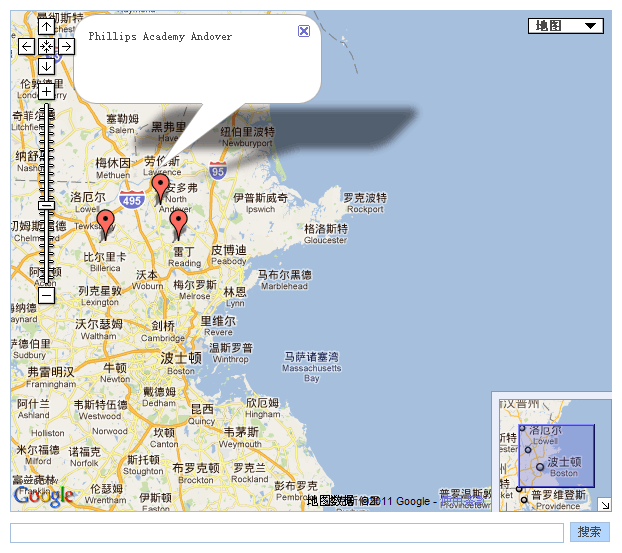This screenshot has width=622, height=553.
Task: Click the Newburyport 纽伯里波特 label
Action: coord(247,137)
